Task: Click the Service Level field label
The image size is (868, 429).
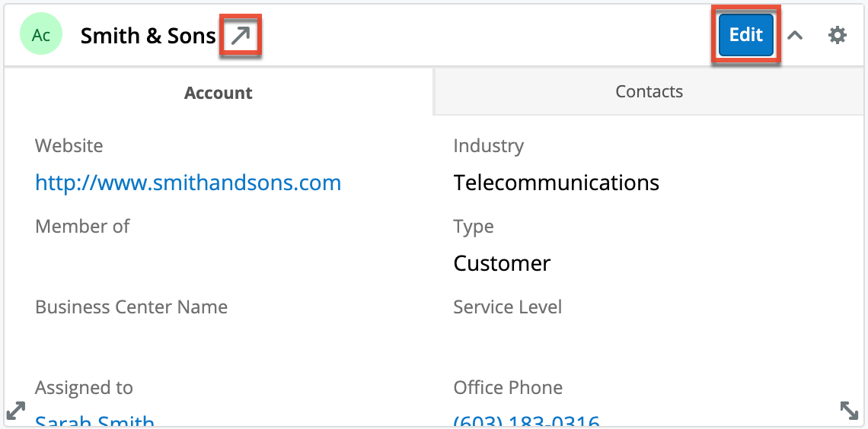Action: coord(507,307)
